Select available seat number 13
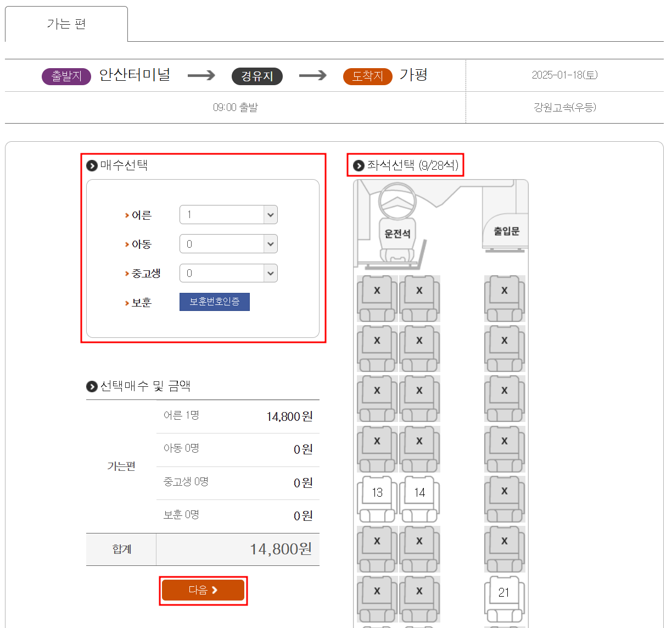The height and width of the screenshot is (628, 672). pyautogui.click(x=377, y=499)
